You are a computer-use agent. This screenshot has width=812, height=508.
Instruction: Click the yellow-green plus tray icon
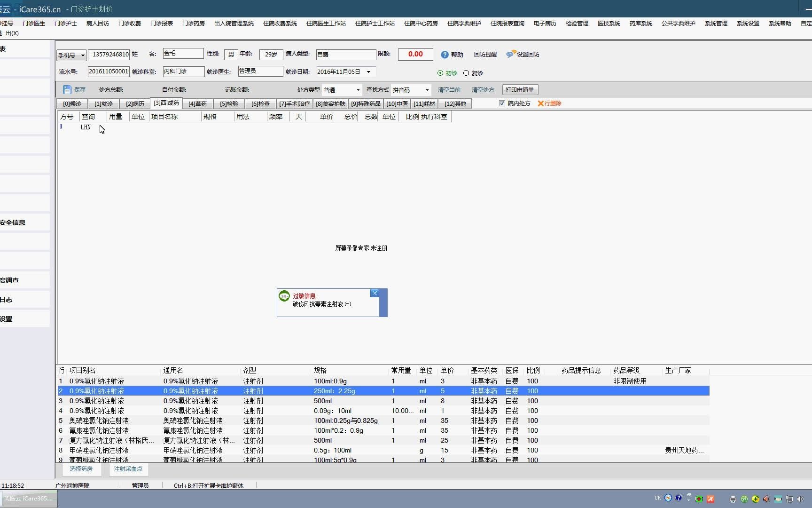click(x=755, y=499)
